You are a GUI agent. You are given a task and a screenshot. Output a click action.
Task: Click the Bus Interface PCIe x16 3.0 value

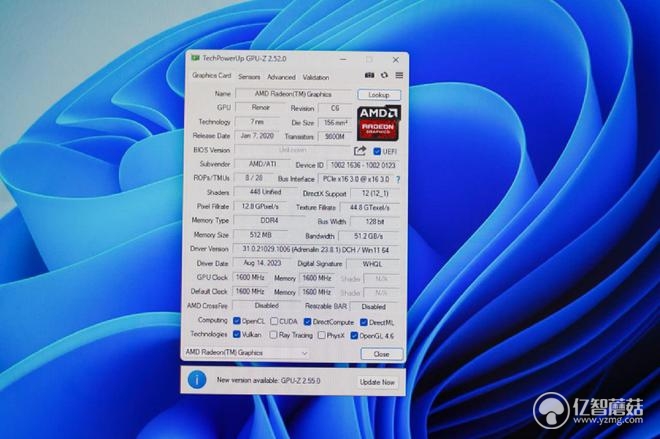tap(356, 179)
